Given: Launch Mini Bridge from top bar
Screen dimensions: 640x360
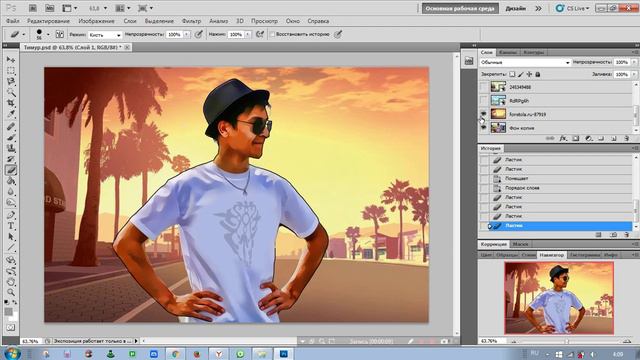Looking at the screenshot, I should point(49,8).
